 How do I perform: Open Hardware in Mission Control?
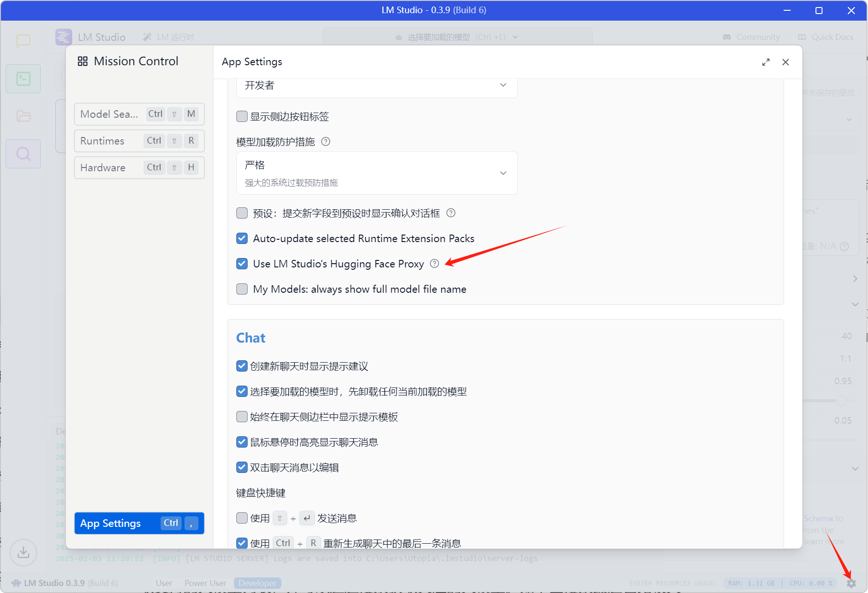(139, 167)
